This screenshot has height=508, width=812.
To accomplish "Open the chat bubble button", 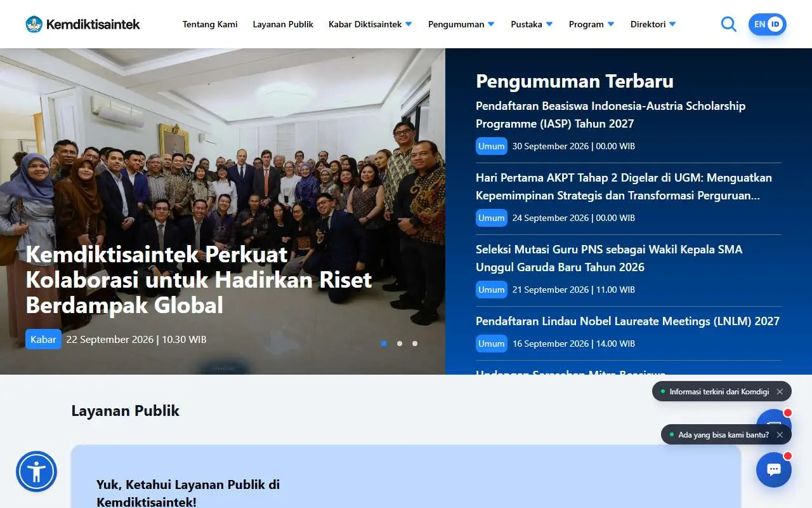I will (774, 469).
